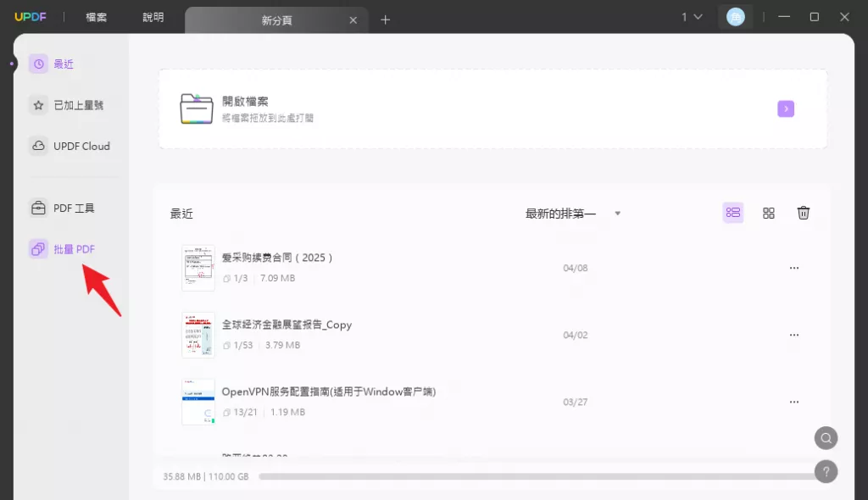Click the OpenVPN服务配置指南 file name
This screenshot has width=868, height=500.
[329, 392]
